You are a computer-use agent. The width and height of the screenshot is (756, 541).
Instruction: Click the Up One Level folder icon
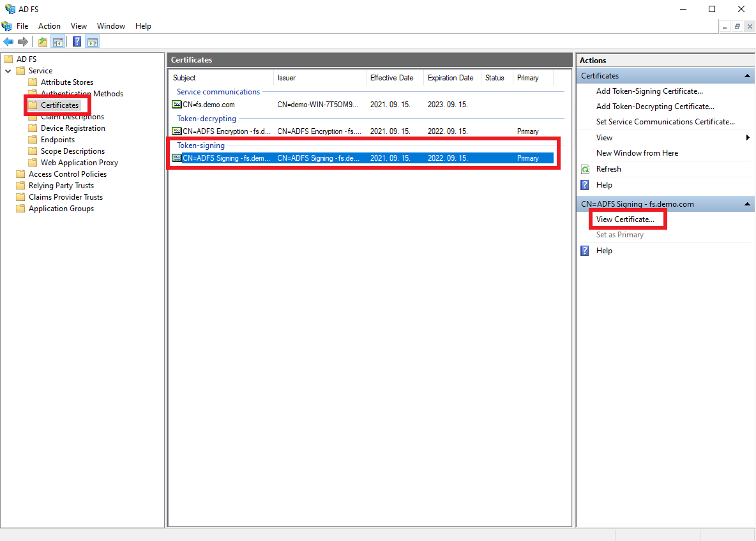[43, 42]
